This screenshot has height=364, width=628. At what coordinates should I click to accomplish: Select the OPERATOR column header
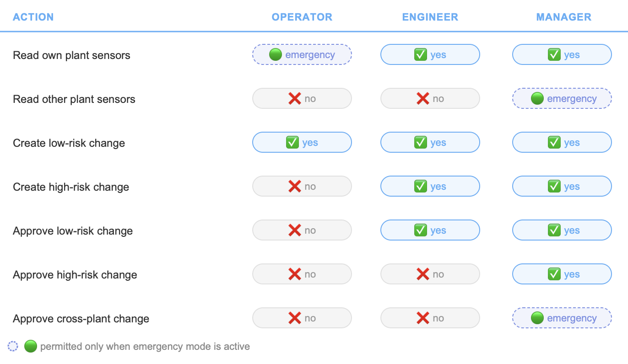(x=302, y=17)
